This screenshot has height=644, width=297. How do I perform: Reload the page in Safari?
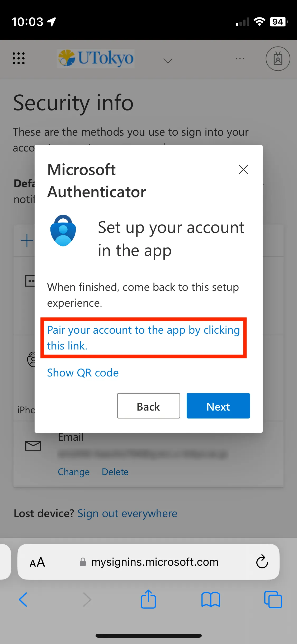[x=262, y=562]
